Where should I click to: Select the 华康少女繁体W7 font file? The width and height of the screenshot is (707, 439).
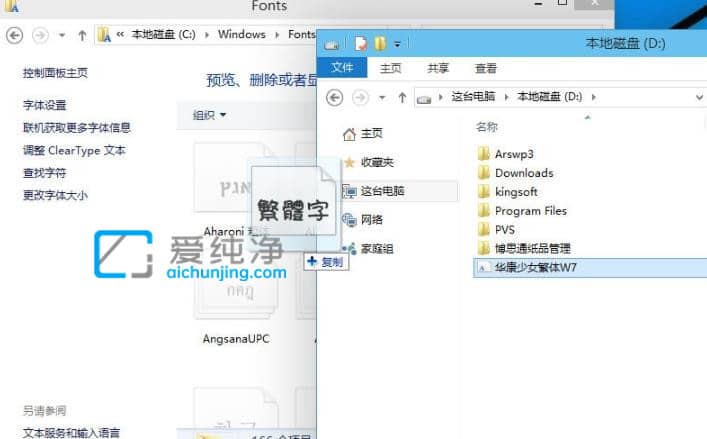(590, 268)
